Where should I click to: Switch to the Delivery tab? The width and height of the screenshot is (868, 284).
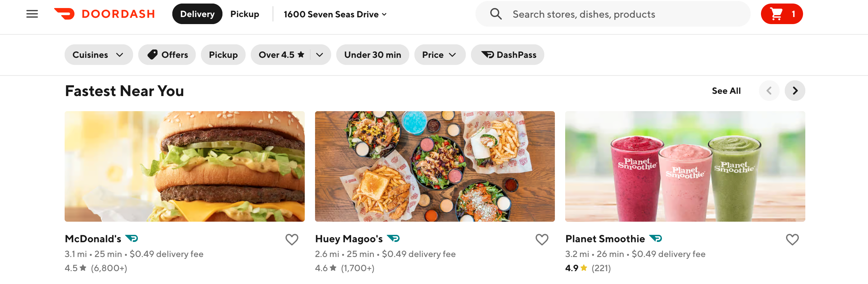(197, 14)
